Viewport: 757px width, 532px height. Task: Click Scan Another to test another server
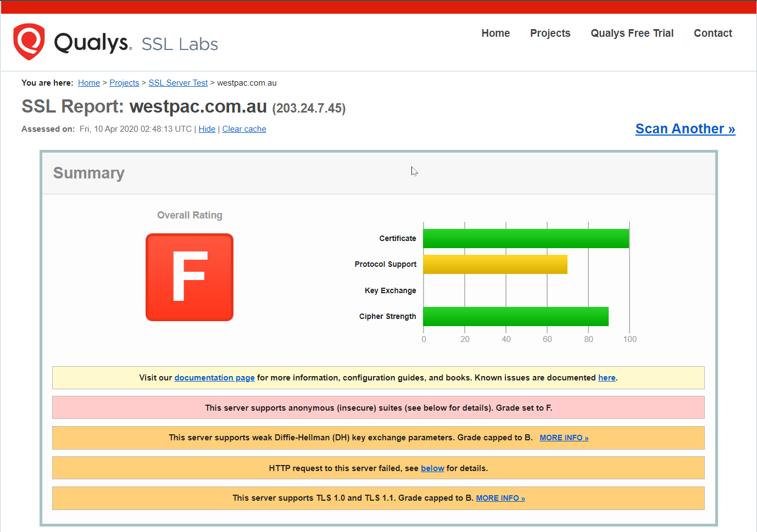tap(685, 129)
